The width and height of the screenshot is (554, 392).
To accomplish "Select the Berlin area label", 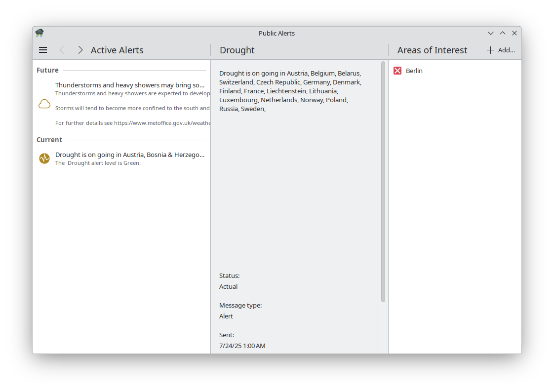I will [414, 71].
